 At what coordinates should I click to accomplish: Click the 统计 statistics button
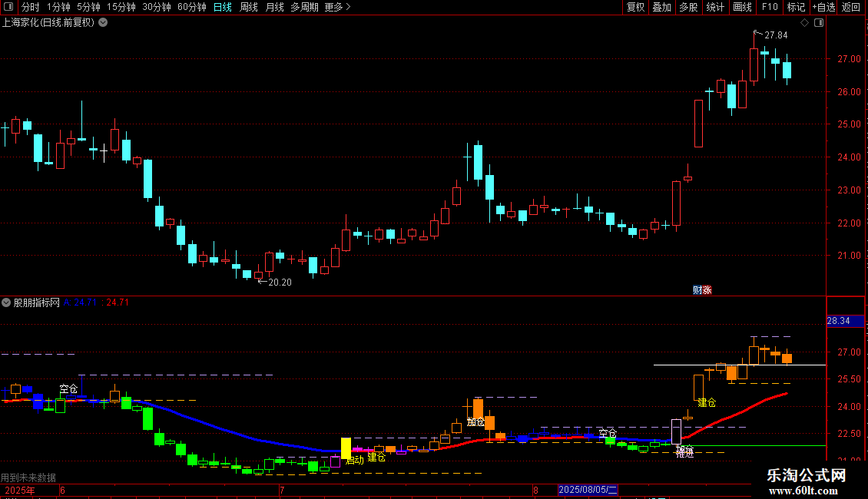715,7
